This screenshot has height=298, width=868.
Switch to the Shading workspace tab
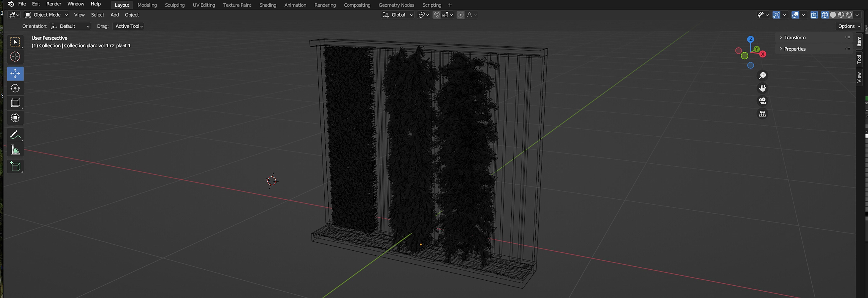267,5
